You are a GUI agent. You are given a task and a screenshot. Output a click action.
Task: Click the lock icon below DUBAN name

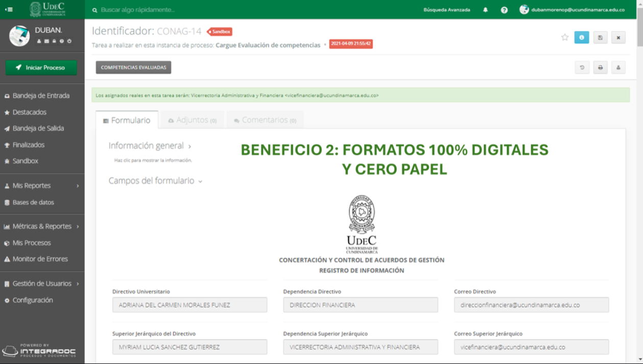[54, 41]
